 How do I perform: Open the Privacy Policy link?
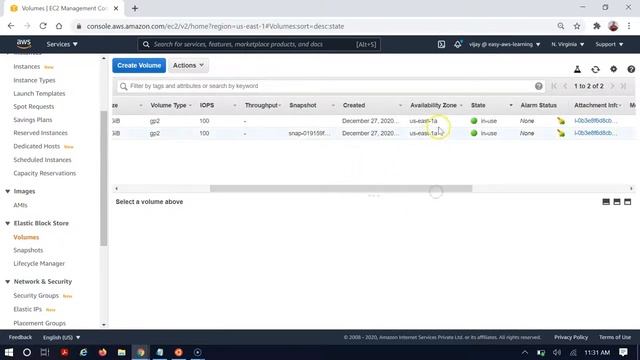[x=571, y=338]
